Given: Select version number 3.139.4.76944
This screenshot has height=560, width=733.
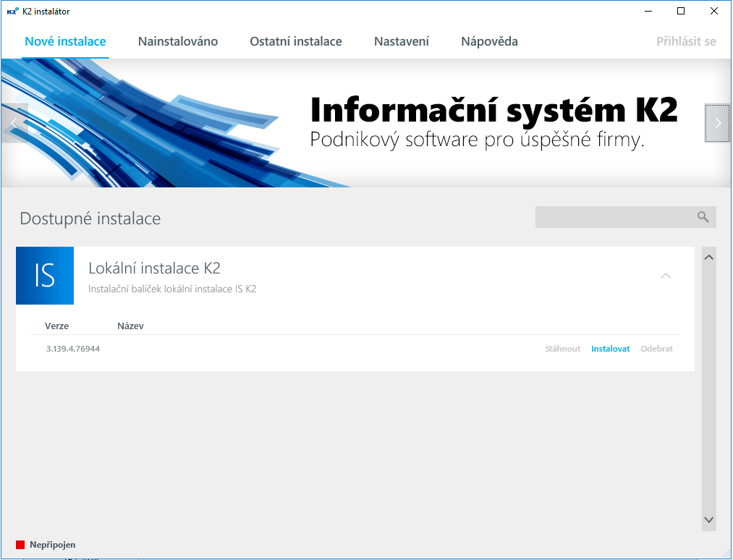Looking at the screenshot, I should point(73,349).
